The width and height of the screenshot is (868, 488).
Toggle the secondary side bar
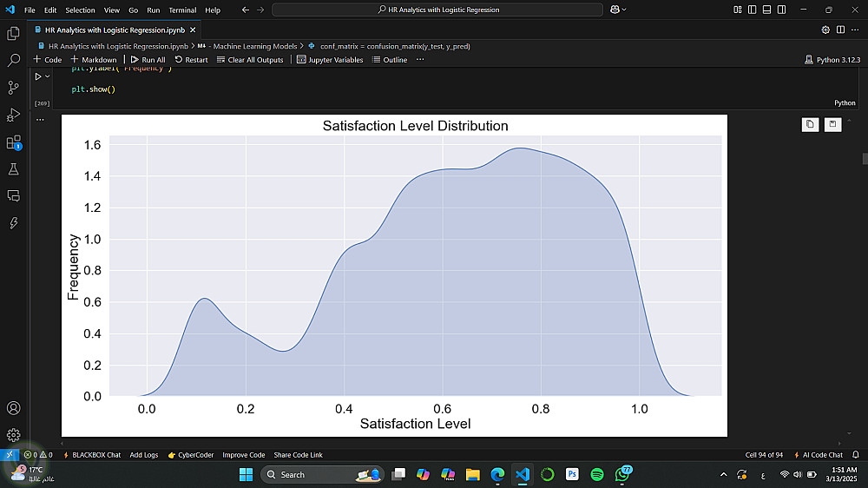coord(782,10)
